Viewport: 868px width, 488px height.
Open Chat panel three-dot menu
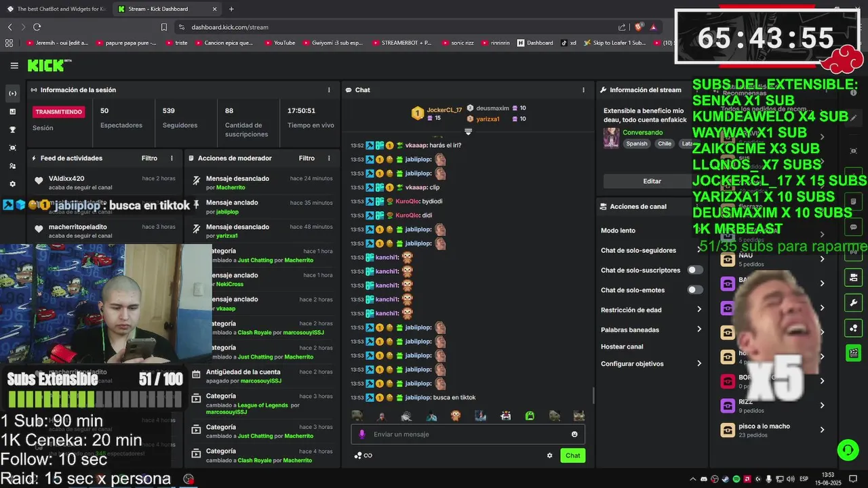[x=583, y=89]
